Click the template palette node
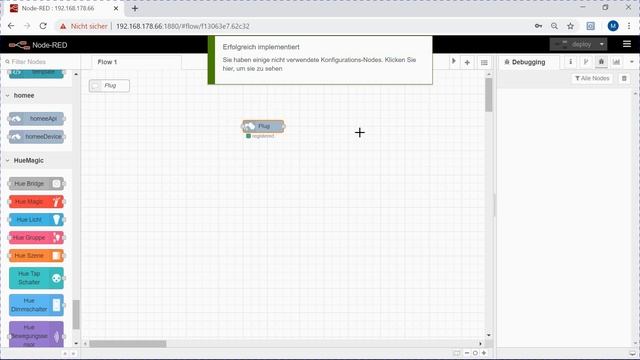Screen dimensions: 640x360 [36, 73]
